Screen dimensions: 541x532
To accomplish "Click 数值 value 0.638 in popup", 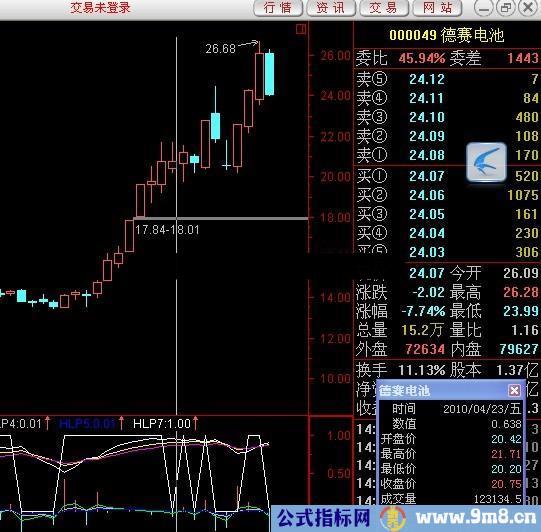I will 506,424.
